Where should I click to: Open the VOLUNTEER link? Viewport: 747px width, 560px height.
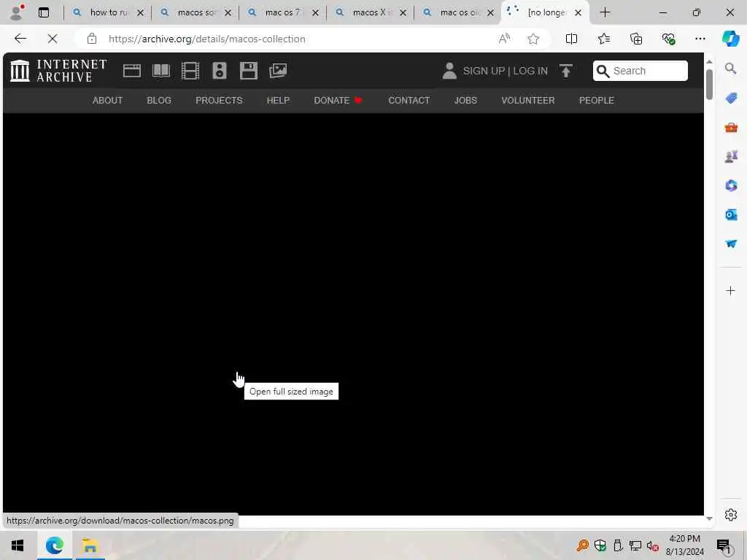(528, 101)
